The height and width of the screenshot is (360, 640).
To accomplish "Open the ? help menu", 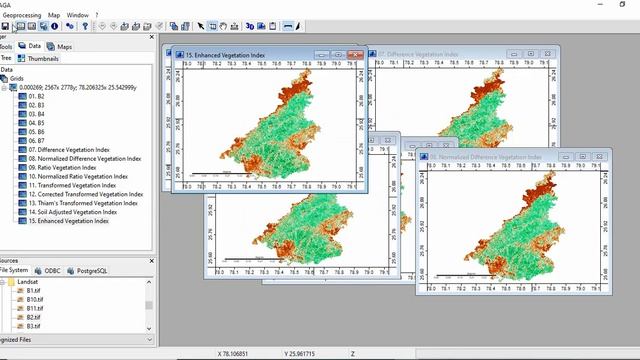I will coord(97,15).
